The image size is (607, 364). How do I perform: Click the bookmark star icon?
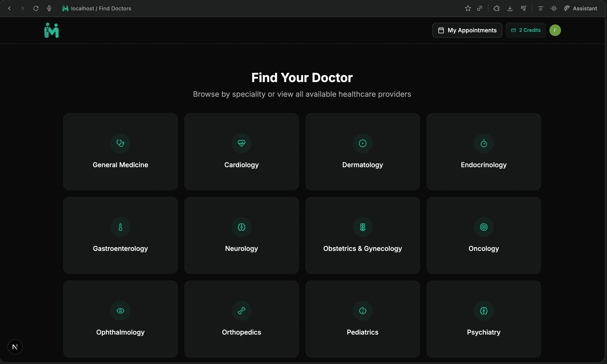468,8
